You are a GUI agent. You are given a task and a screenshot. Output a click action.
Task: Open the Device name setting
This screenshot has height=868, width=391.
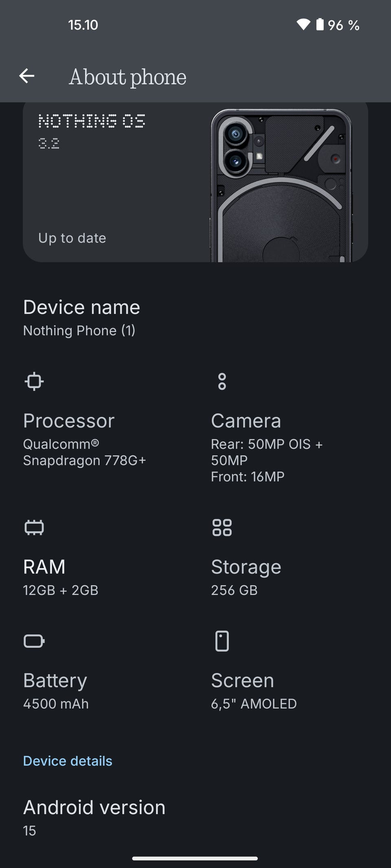tap(195, 318)
